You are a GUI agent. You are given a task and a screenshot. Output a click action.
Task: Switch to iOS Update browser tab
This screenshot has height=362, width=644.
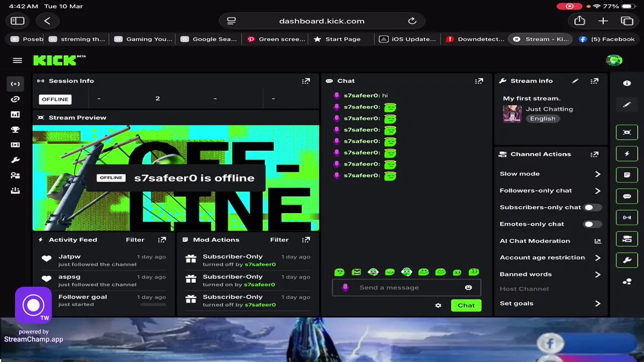coord(408,39)
